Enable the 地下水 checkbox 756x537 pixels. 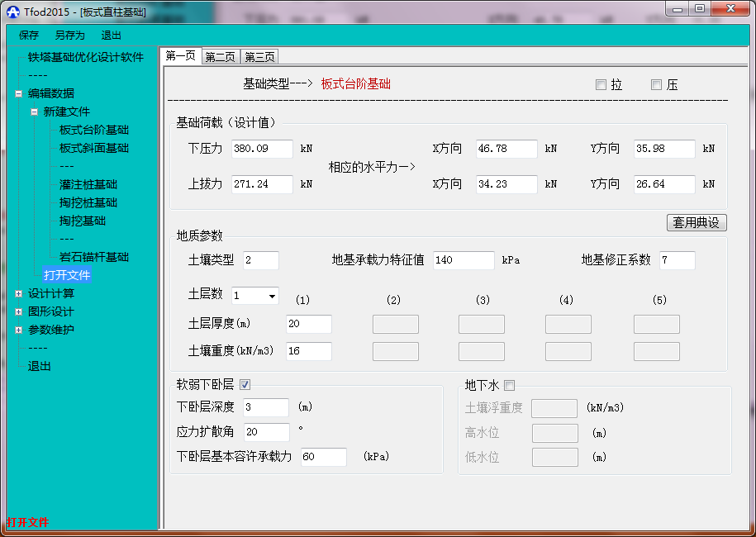point(509,385)
